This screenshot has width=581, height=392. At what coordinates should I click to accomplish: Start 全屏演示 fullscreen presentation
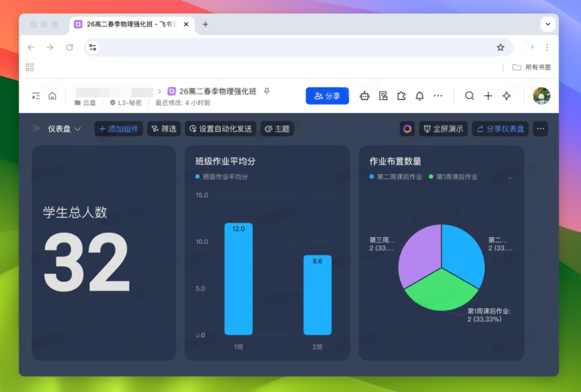coord(443,129)
